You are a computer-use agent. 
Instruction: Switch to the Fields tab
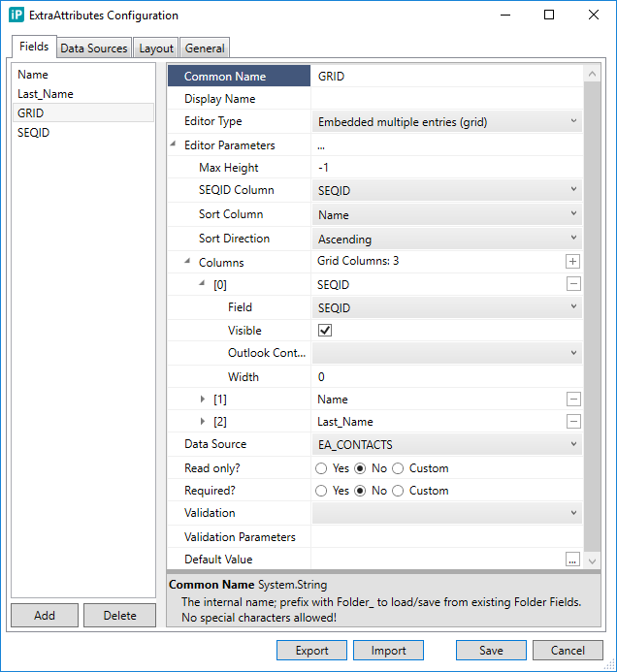click(34, 47)
